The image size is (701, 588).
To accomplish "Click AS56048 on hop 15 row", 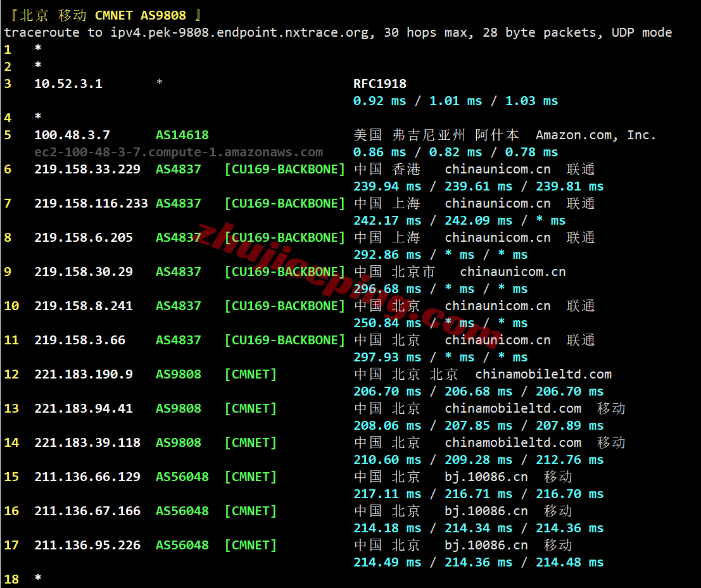I will click(182, 477).
